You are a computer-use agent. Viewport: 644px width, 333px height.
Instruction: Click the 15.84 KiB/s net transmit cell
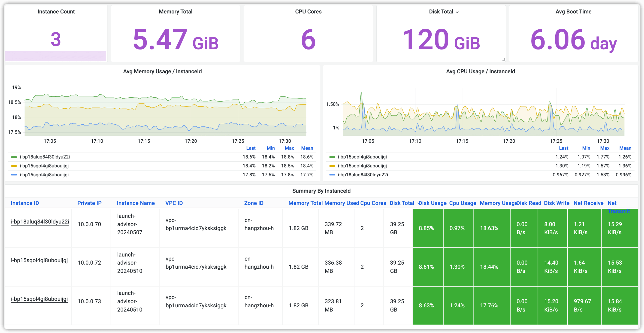(x=620, y=306)
